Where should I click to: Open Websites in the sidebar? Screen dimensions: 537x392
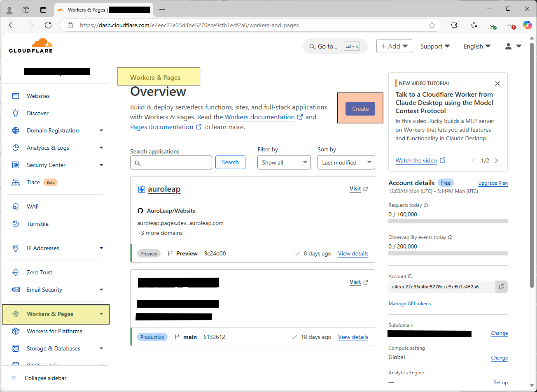coord(38,96)
